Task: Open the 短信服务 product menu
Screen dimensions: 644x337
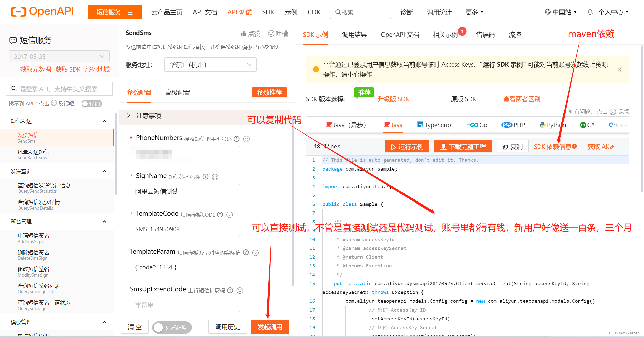Action: [114, 12]
